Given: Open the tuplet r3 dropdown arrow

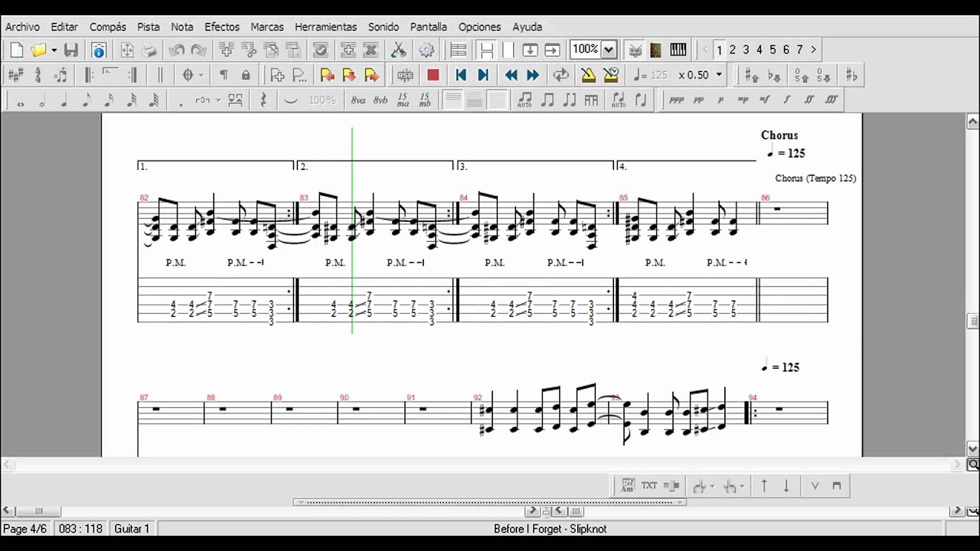Looking at the screenshot, I should point(218,100).
